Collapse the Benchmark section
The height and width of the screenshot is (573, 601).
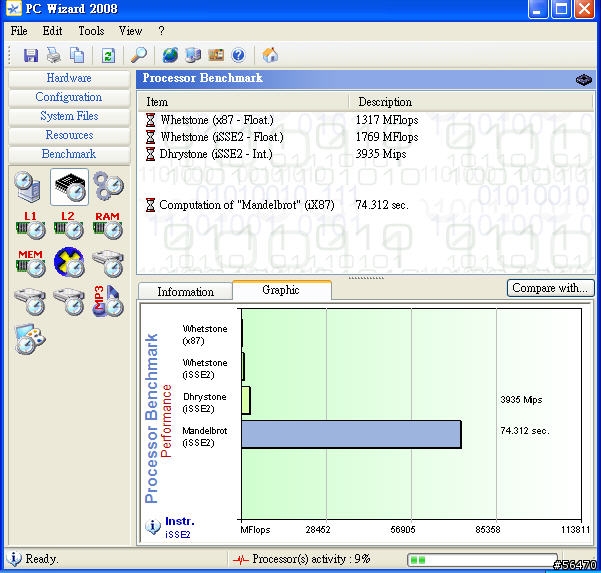coord(69,154)
